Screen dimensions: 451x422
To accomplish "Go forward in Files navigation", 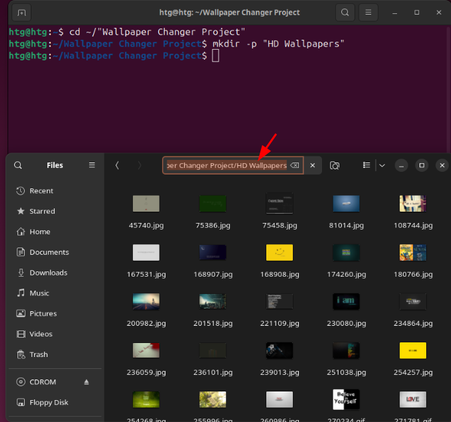I will click(139, 165).
